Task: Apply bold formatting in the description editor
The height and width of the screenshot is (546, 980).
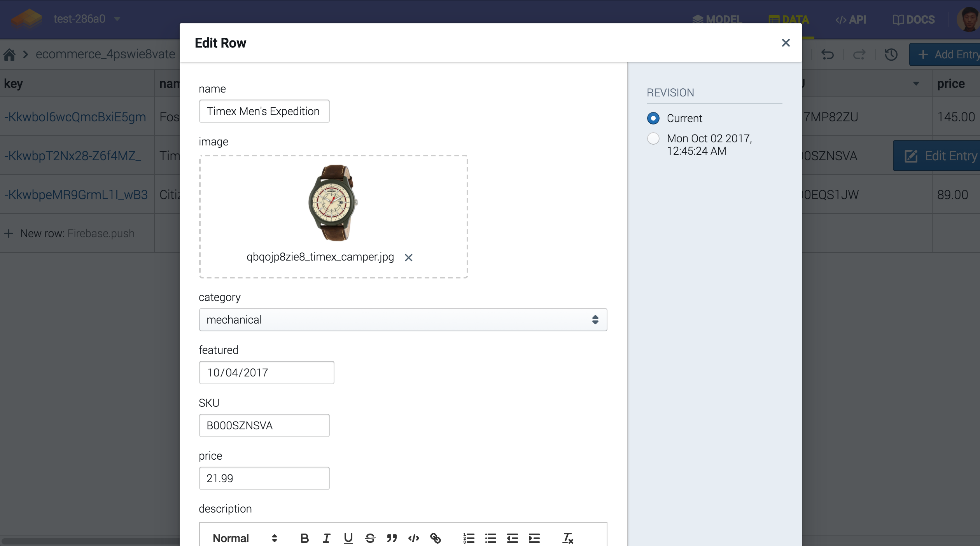Action: coord(304,538)
